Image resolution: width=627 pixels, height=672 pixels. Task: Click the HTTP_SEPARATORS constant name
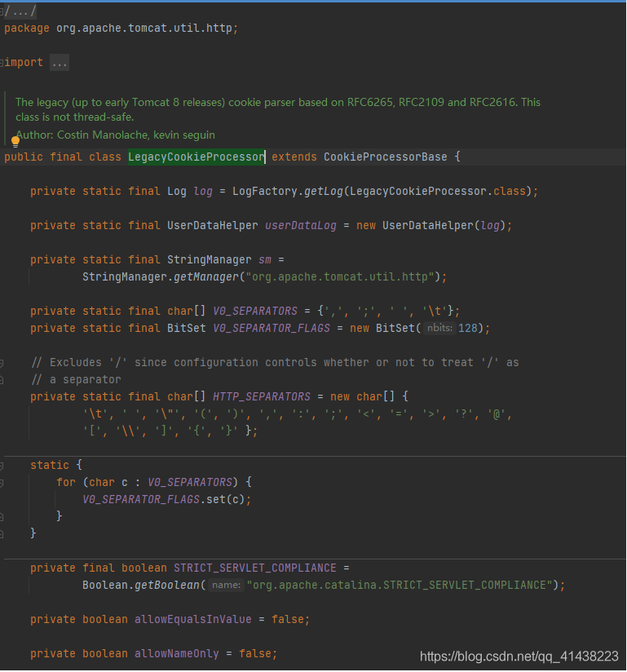[x=262, y=397]
